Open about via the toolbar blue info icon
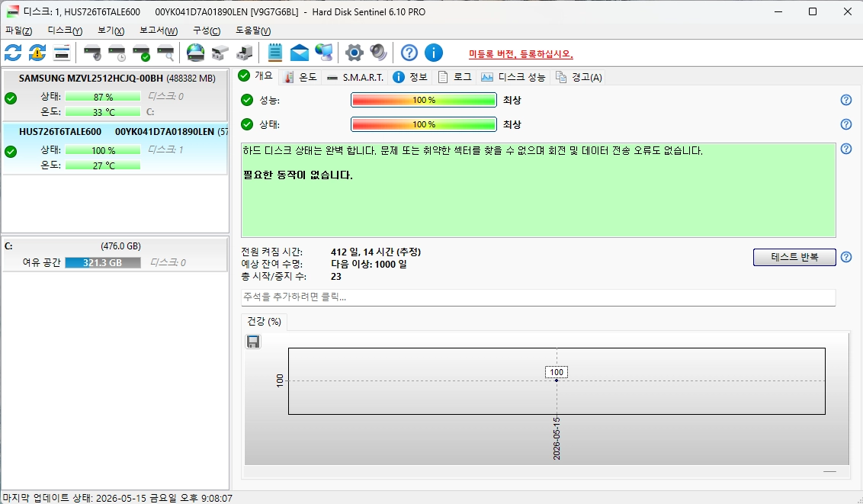This screenshot has width=863, height=504. click(x=434, y=53)
